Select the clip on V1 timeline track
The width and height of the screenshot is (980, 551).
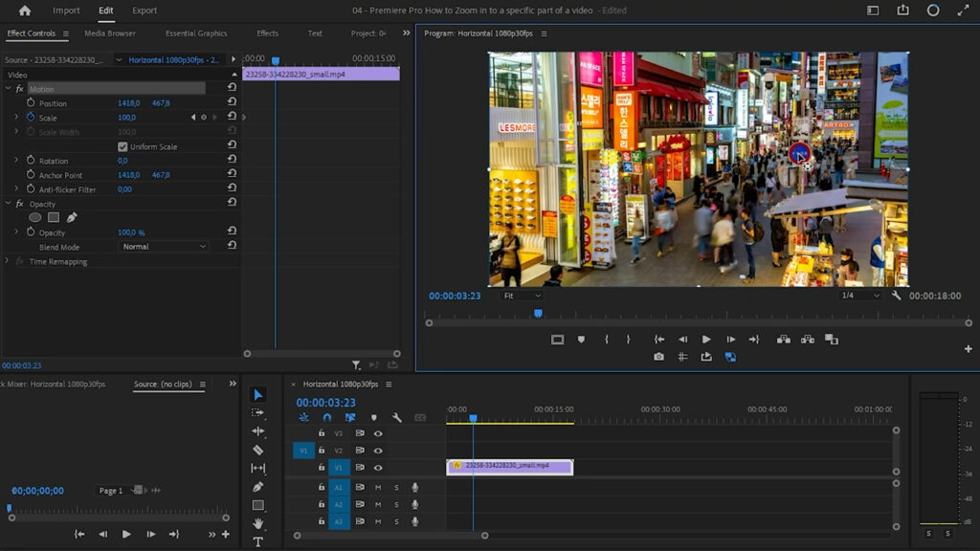[509, 467]
